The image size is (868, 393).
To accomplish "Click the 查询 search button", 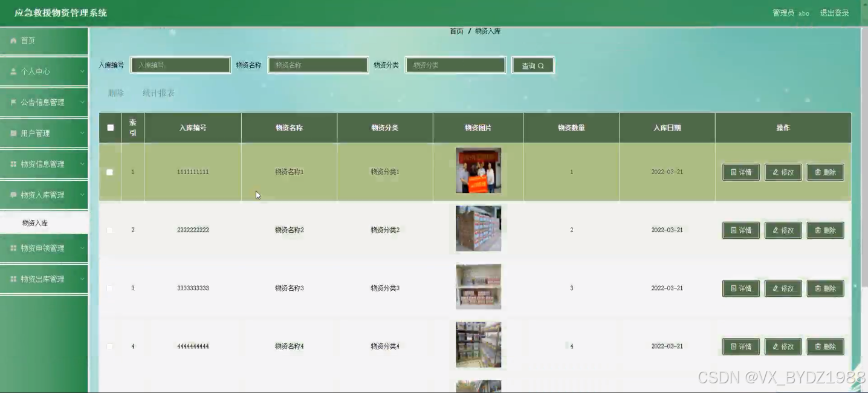I will [x=533, y=65].
